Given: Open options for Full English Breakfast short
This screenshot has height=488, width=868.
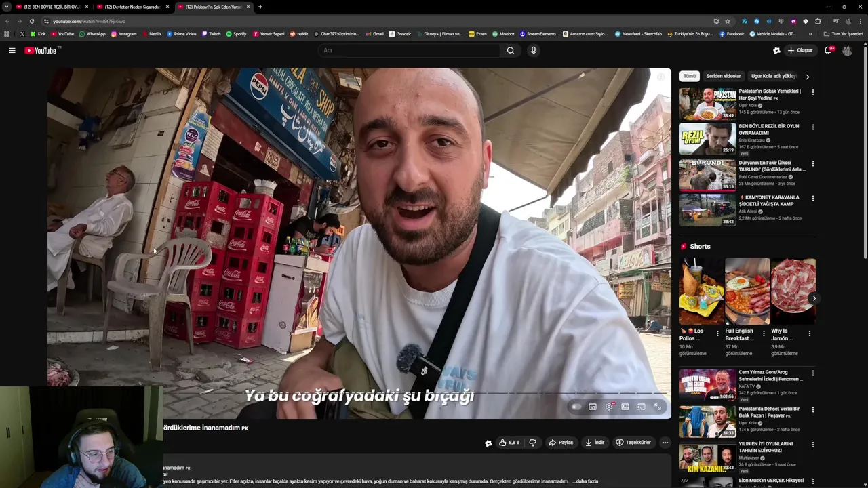Looking at the screenshot, I should coord(764,333).
